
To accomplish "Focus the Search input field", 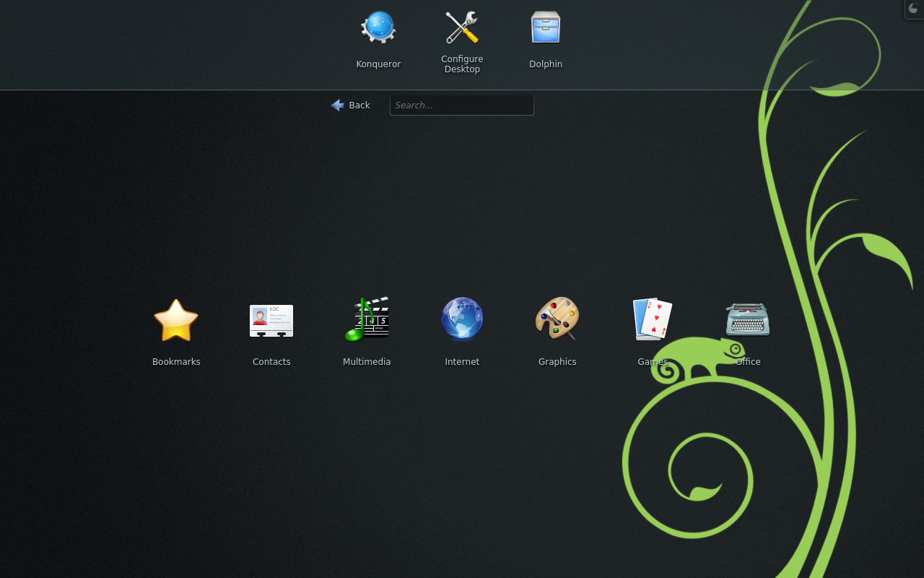I will (462, 105).
